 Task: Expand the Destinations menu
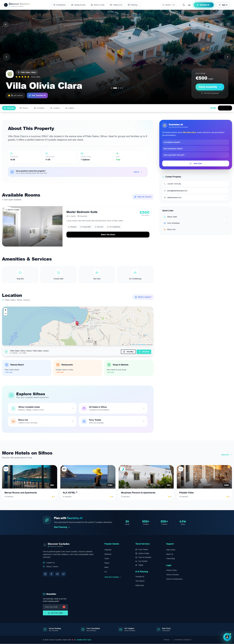59,5
